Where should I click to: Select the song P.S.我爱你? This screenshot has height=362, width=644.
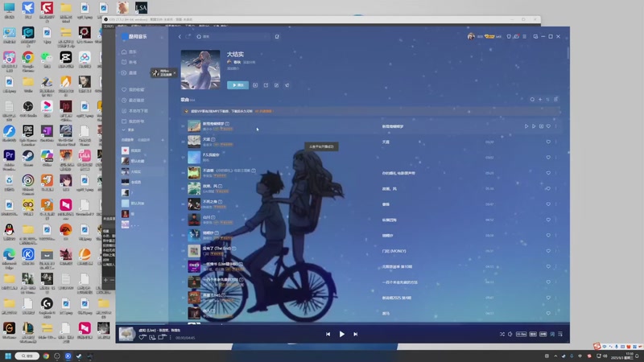[x=211, y=154]
